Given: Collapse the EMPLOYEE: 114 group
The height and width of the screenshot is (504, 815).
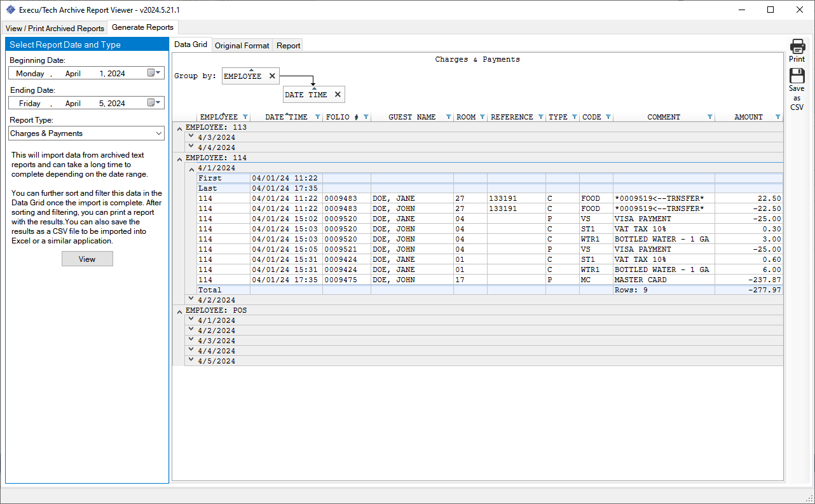Looking at the screenshot, I should click(179, 158).
